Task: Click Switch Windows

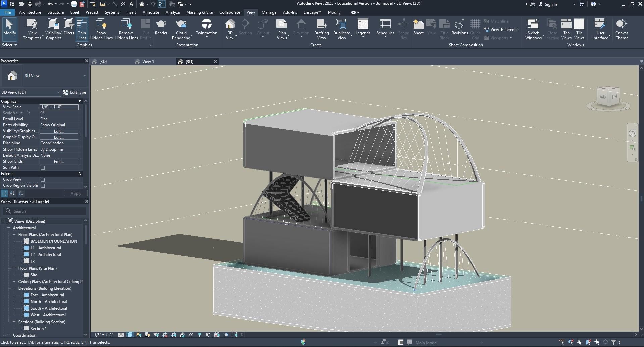Action: point(533,29)
